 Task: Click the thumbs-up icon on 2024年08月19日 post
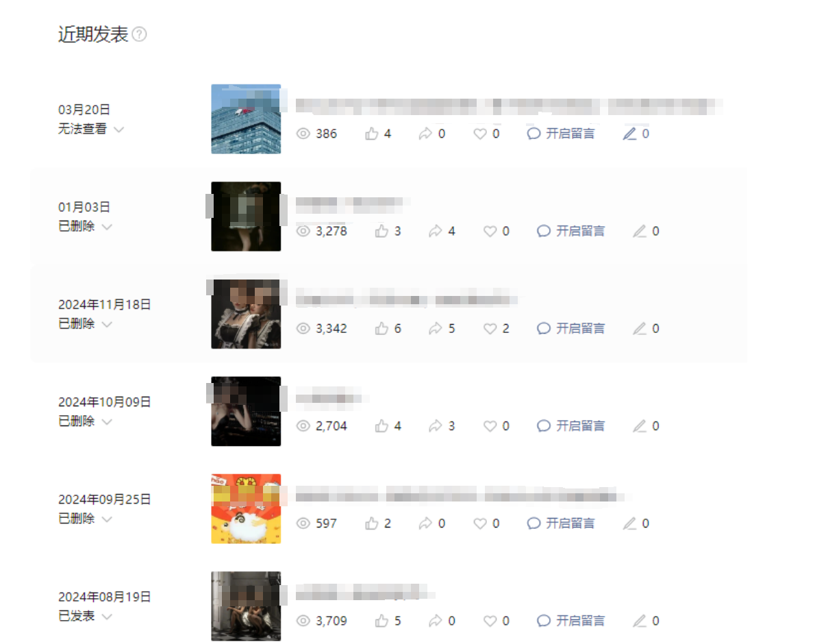[381, 621]
